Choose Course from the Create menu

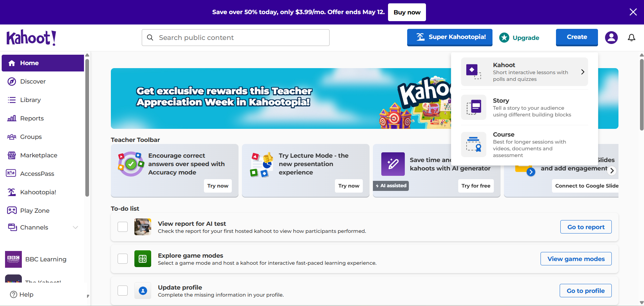[x=524, y=145]
